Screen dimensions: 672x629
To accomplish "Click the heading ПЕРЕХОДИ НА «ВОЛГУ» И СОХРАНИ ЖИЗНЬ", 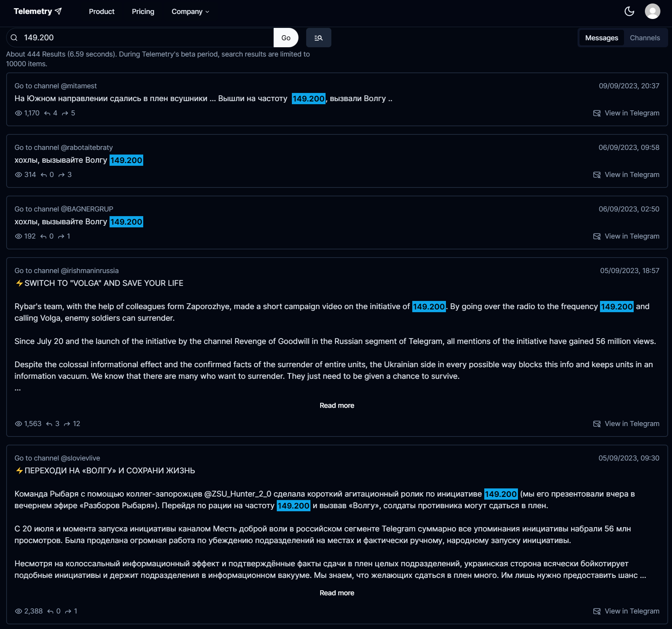I will point(110,471).
